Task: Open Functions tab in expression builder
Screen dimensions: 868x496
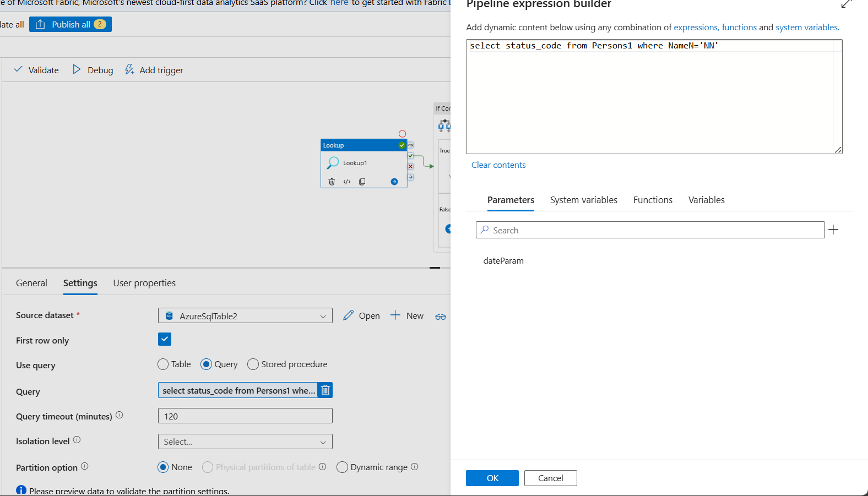Action: pos(653,200)
